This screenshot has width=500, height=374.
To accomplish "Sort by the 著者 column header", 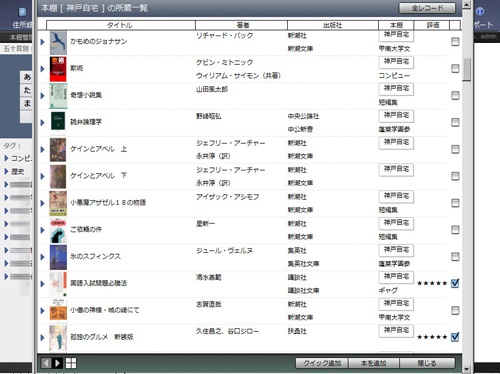I will pos(241,25).
